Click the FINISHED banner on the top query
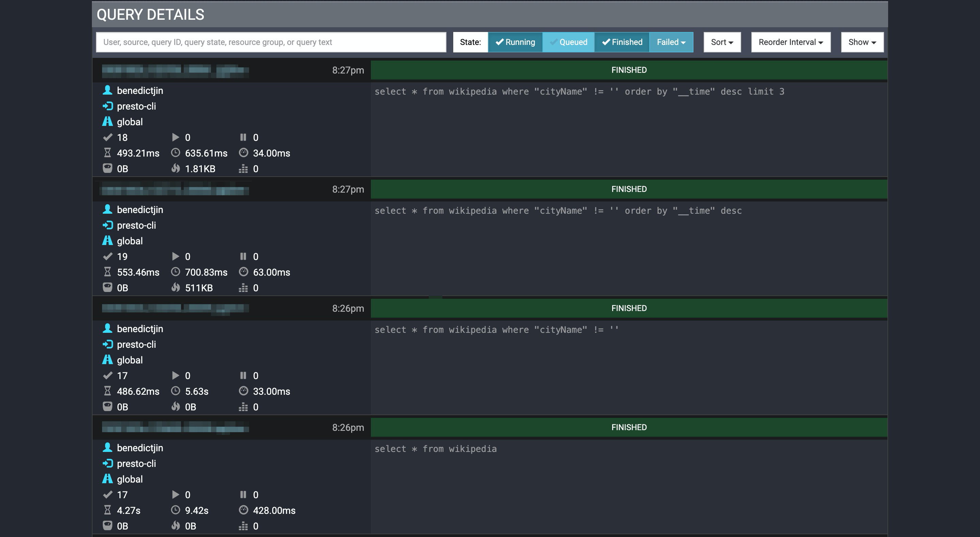Image resolution: width=980 pixels, height=537 pixels. click(x=628, y=70)
